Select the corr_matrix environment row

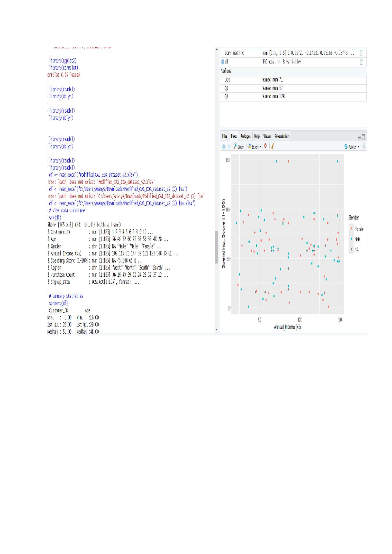coord(293,53)
